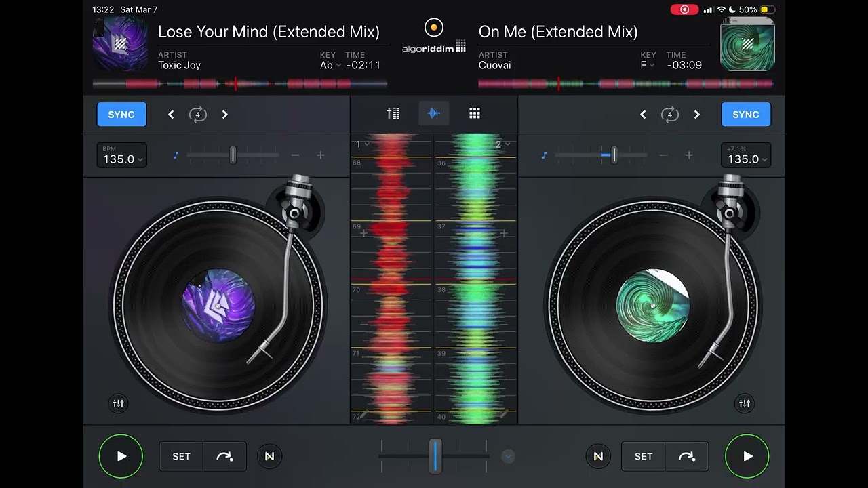Open waveform deck 1 selector dropdown
The image size is (868, 488).
[x=363, y=144]
